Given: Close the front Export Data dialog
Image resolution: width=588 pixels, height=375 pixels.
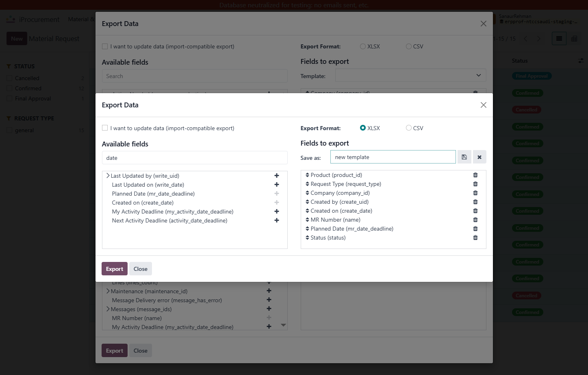Looking at the screenshot, I should pyautogui.click(x=483, y=105).
